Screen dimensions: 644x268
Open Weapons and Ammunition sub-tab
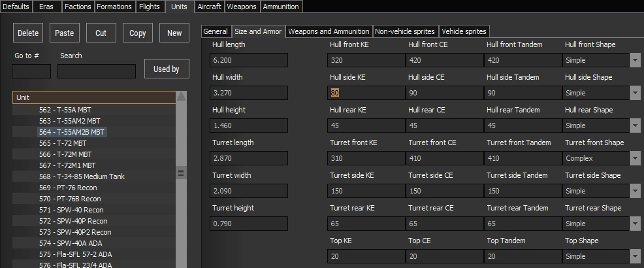pos(329,31)
